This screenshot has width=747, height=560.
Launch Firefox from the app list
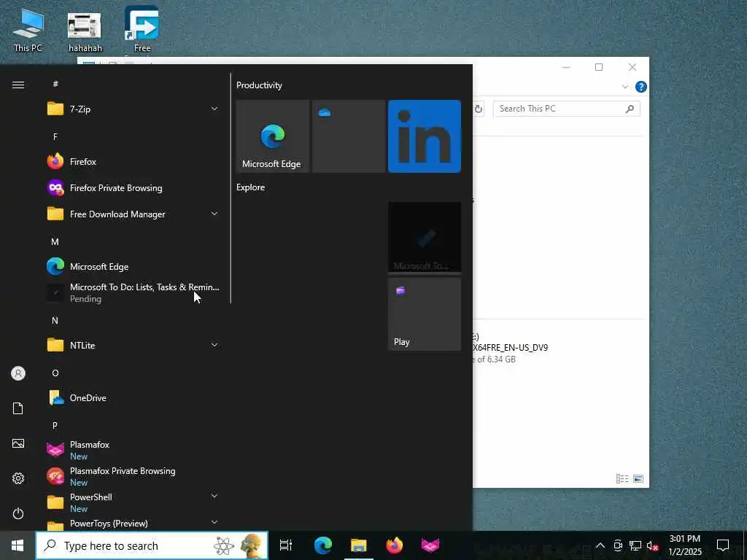[133, 161]
